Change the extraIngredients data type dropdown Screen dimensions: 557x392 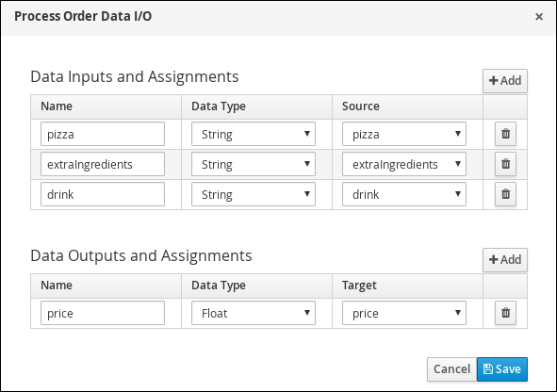[254, 164]
